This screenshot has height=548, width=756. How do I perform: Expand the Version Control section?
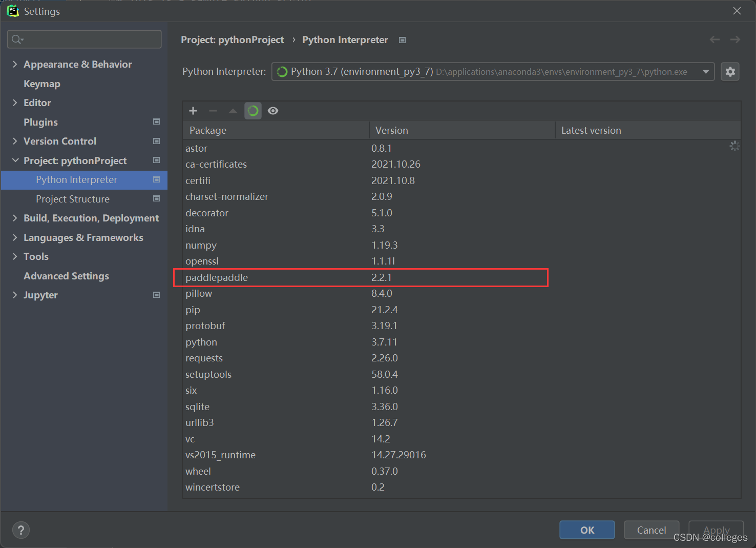(x=15, y=141)
